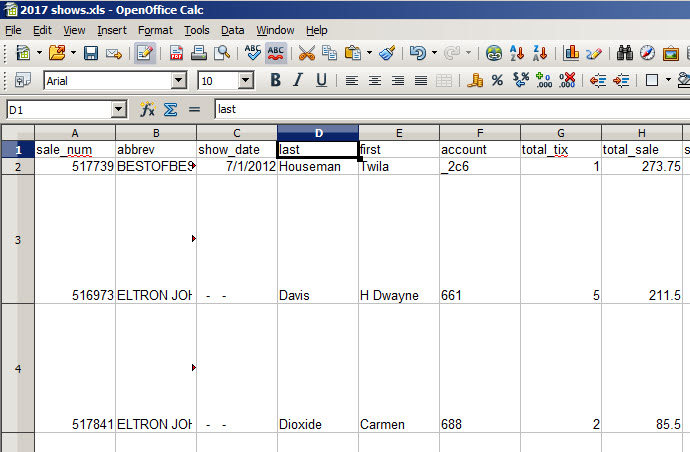The image size is (690, 452).
Task: Toggle Edit File mode icon
Action: [145, 53]
